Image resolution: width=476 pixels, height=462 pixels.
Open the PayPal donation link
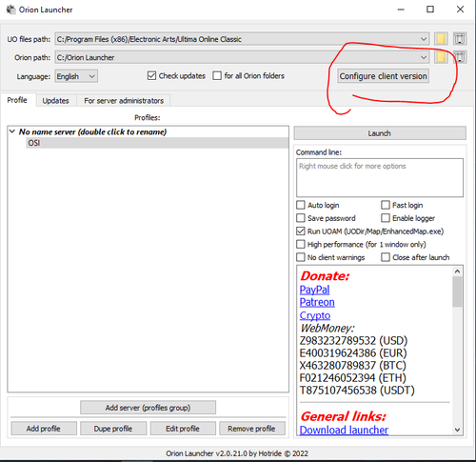click(x=314, y=290)
